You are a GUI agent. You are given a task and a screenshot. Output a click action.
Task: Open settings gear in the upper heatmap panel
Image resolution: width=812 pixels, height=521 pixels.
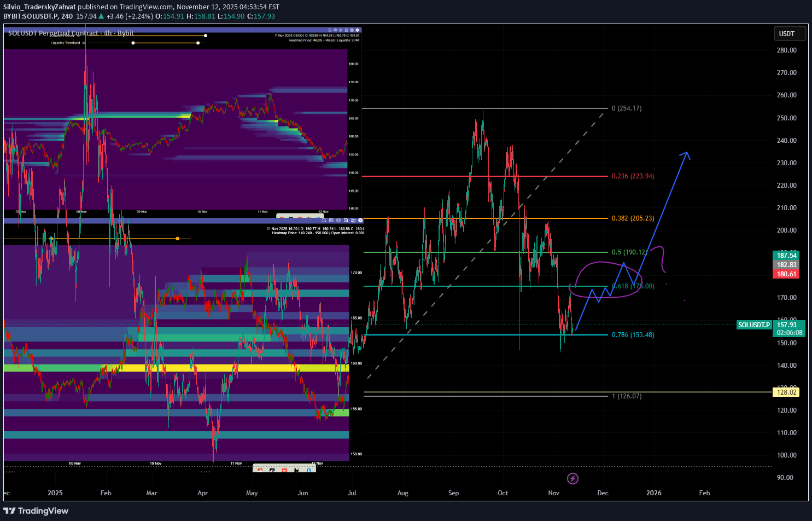tap(341, 30)
